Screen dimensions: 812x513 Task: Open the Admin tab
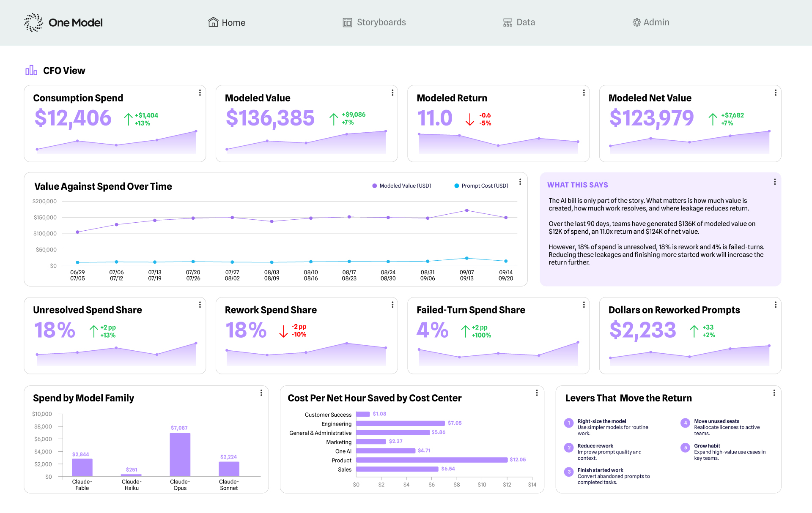(x=651, y=22)
